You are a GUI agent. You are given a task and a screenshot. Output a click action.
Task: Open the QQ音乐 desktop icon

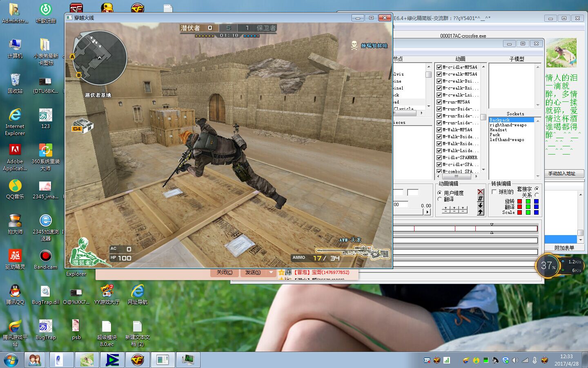coord(15,189)
